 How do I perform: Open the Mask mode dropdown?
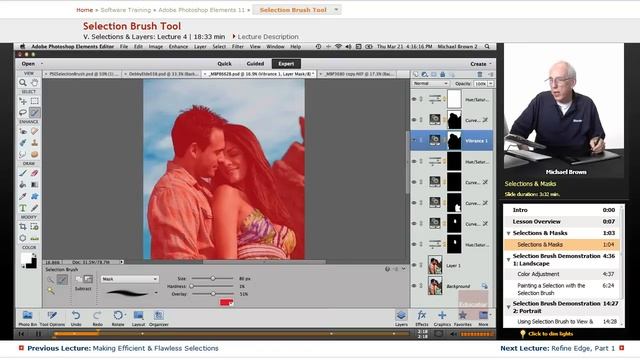129,279
